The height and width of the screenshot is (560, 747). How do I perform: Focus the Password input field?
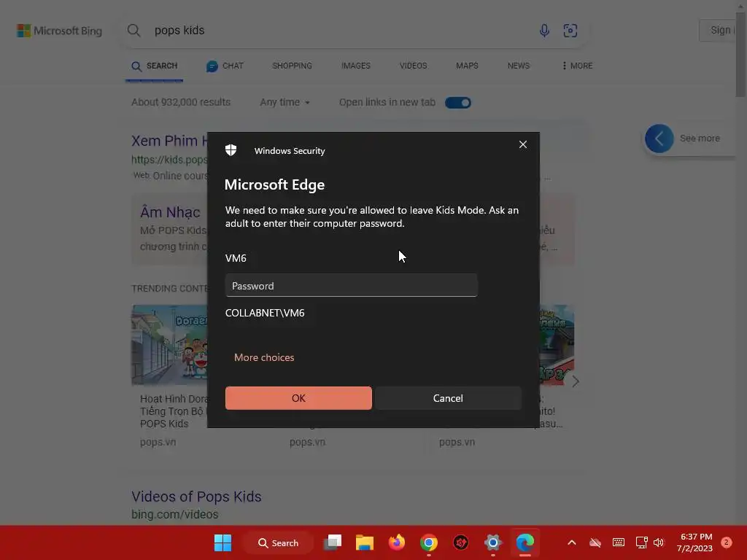[351, 285]
